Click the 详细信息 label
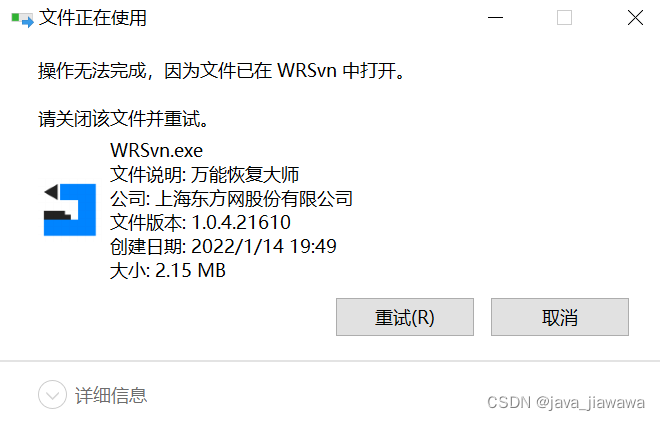 click(111, 395)
